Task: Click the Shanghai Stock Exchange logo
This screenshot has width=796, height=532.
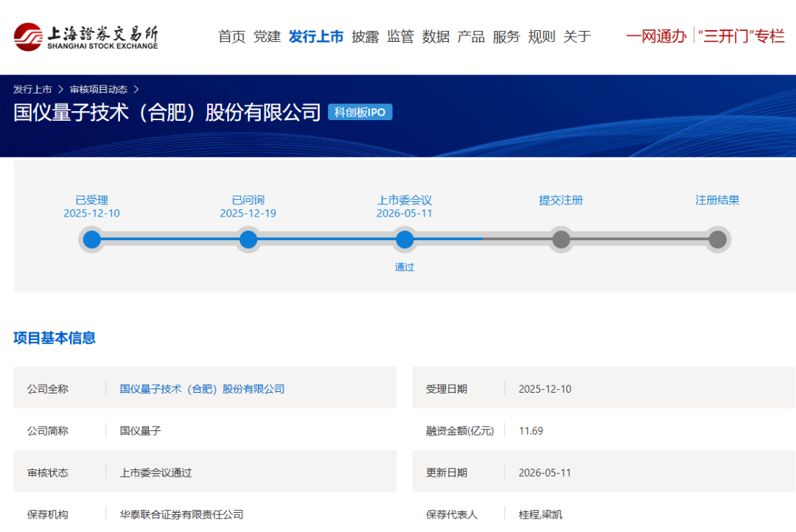Action: tap(85, 37)
